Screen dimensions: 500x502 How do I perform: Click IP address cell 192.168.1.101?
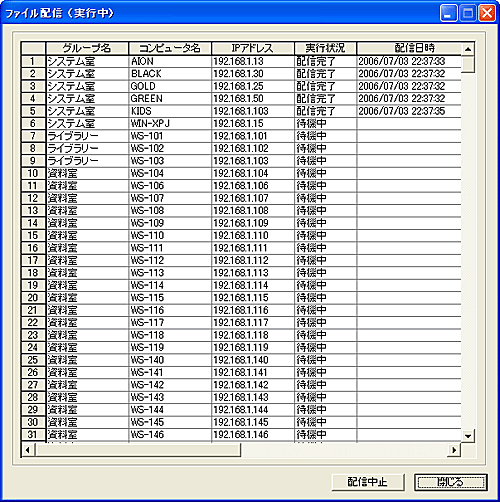coord(253,136)
